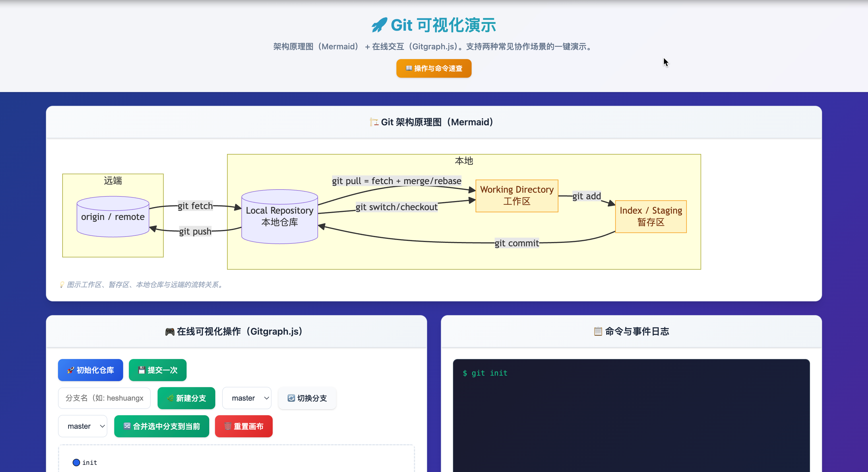Click the clipboard icon in the log header
Image resolution: width=868 pixels, height=472 pixels.
(x=598, y=331)
